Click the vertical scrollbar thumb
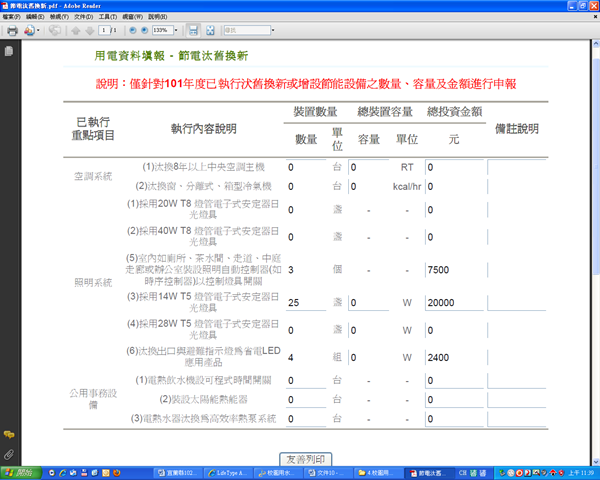 (596, 167)
